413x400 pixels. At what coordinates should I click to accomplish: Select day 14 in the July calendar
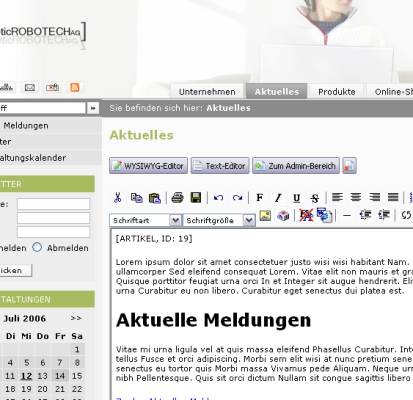(60, 376)
